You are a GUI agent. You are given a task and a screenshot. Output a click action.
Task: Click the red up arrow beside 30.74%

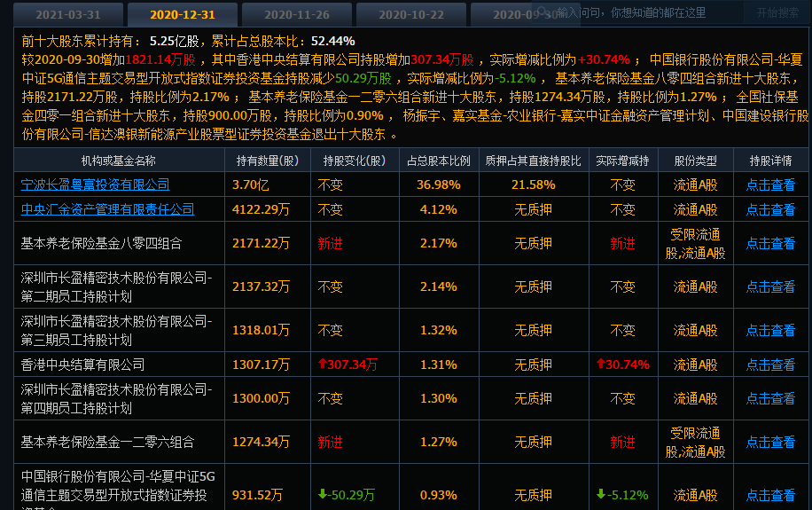pyautogui.click(x=601, y=364)
